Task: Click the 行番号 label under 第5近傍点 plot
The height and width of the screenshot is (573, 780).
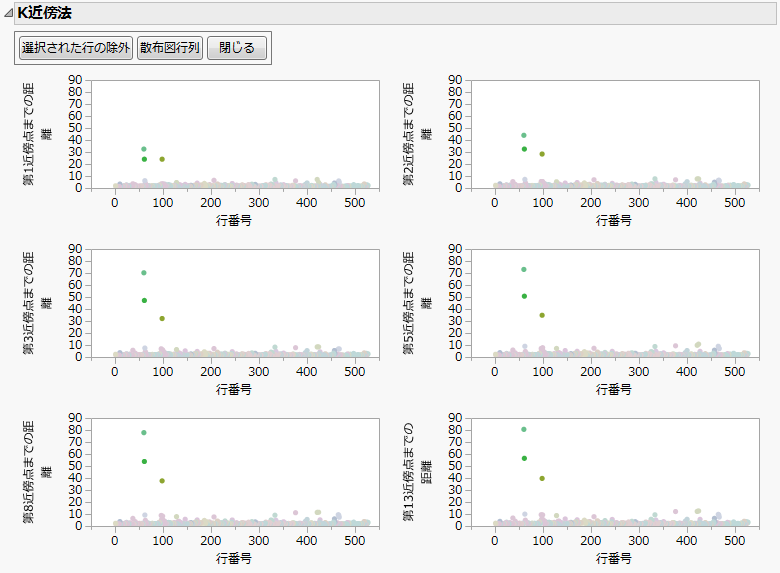Action: coord(614,389)
